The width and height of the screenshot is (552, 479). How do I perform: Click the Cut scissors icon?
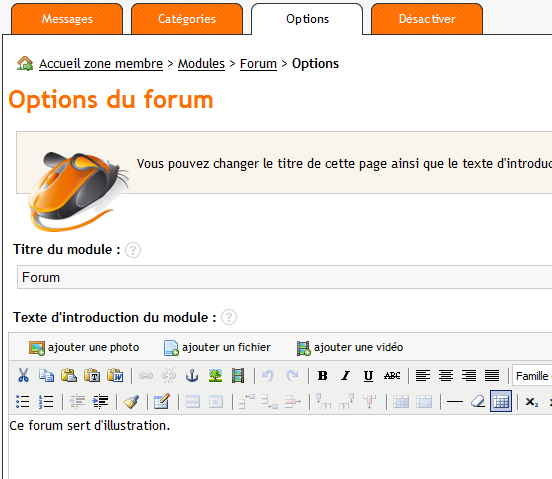point(23,376)
